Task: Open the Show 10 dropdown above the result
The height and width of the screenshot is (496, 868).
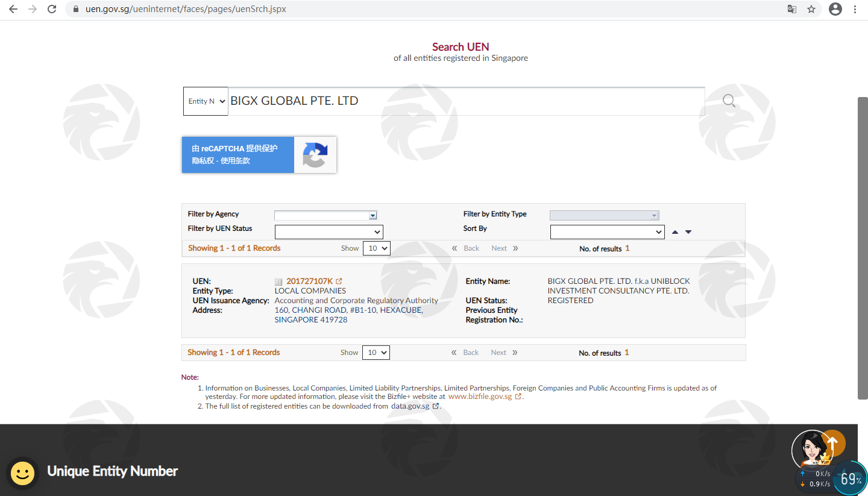Action: [x=377, y=248]
